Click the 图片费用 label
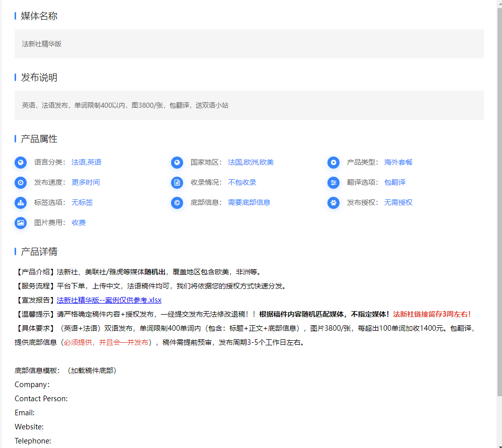 tap(50, 222)
